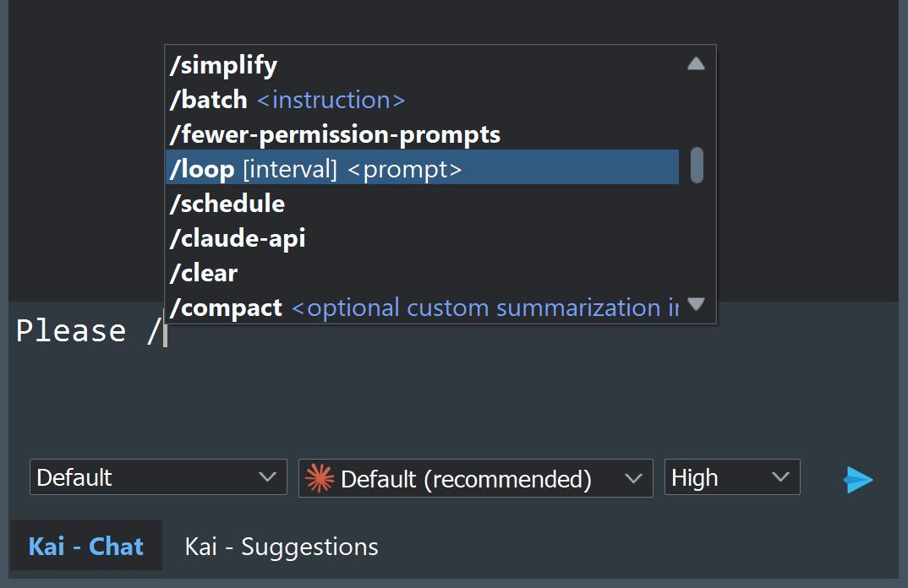The image size is (908, 588).
Task: Choose the /batch <instruction> command
Action: pos(422,100)
